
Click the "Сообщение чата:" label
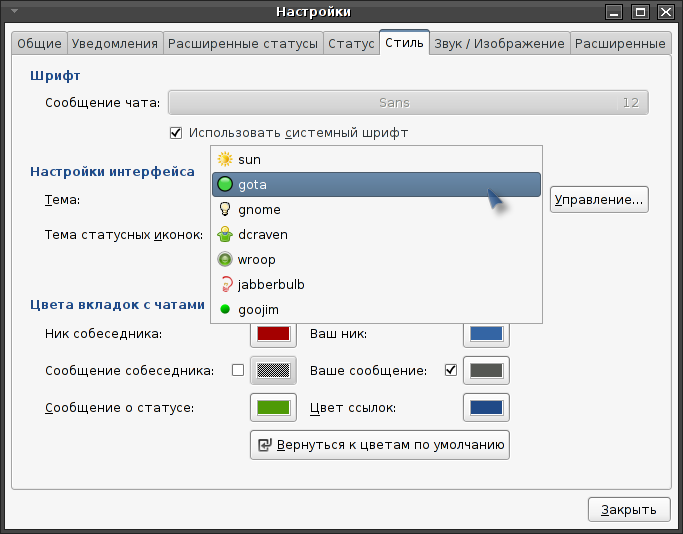(x=103, y=103)
